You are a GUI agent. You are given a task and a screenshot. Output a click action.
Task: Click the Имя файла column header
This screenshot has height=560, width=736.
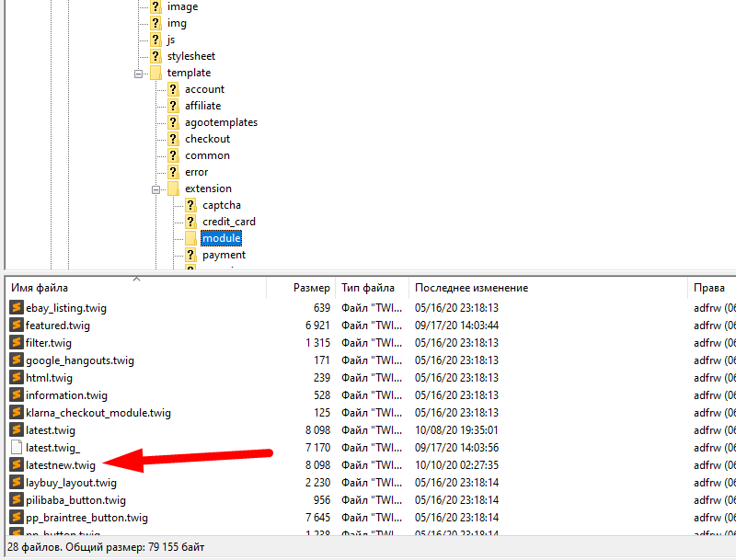pyautogui.click(x=40, y=288)
